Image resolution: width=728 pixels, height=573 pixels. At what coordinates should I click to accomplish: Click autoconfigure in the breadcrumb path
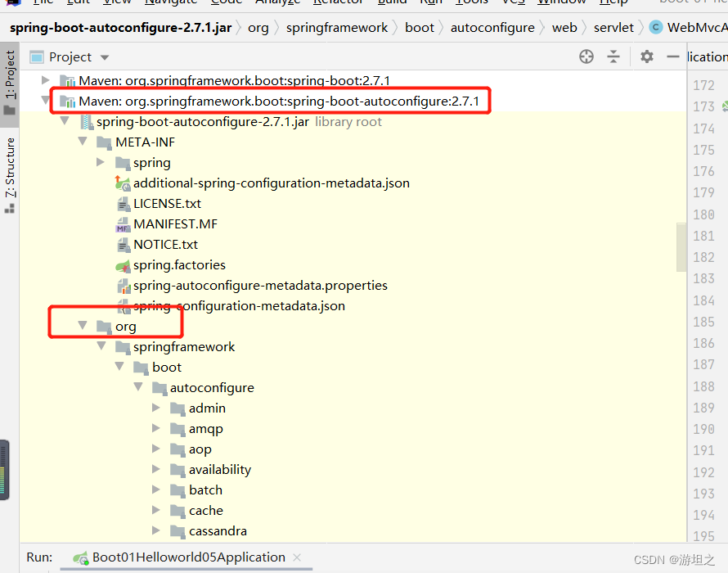[492, 27]
